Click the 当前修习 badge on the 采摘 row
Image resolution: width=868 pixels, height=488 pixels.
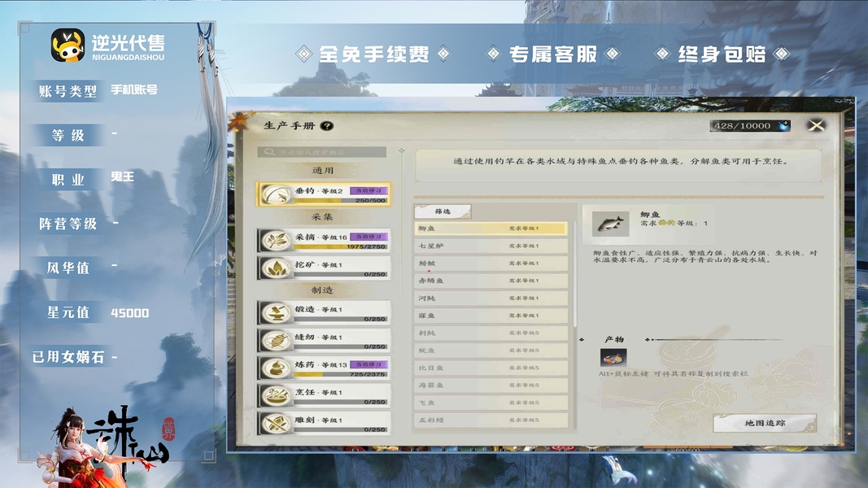tap(369, 236)
